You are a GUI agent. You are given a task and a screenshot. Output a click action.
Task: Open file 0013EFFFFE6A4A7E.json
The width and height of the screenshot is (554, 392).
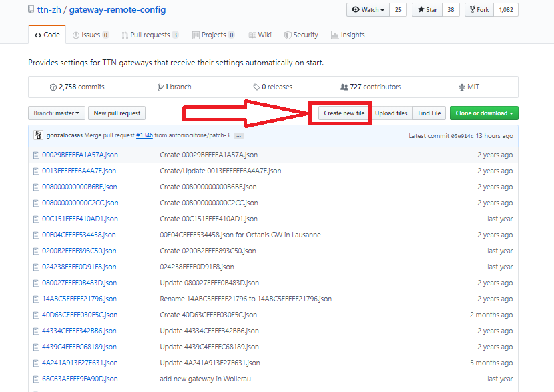tap(79, 171)
